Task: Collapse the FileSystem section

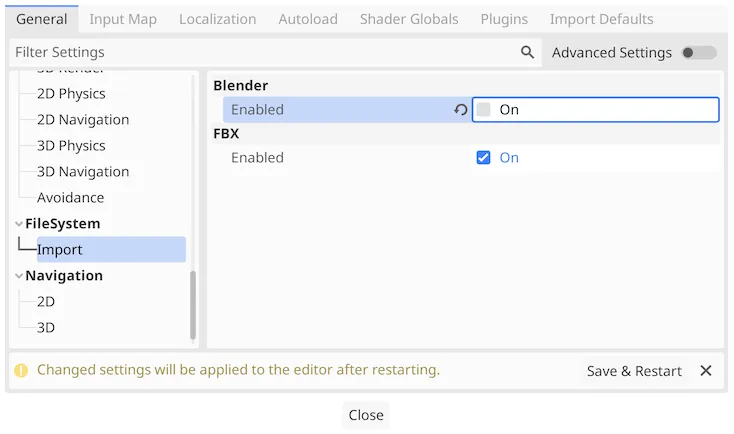Action: point(19,224)
